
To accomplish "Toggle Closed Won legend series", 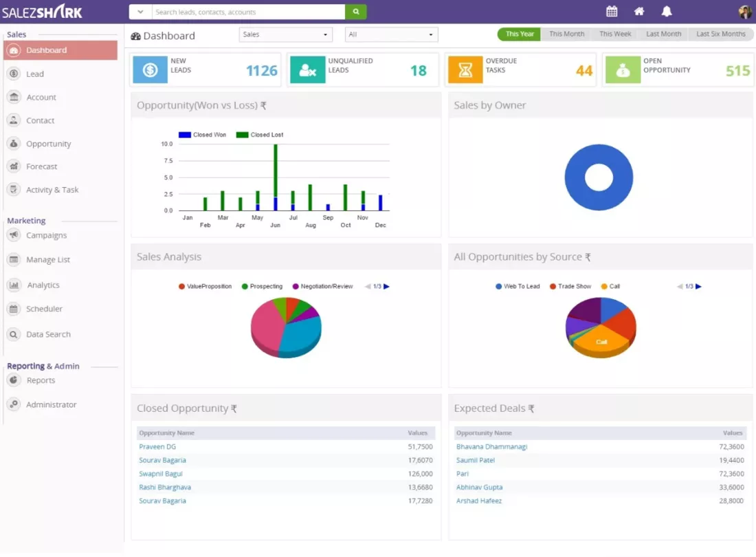I will [x=203, y=135].
